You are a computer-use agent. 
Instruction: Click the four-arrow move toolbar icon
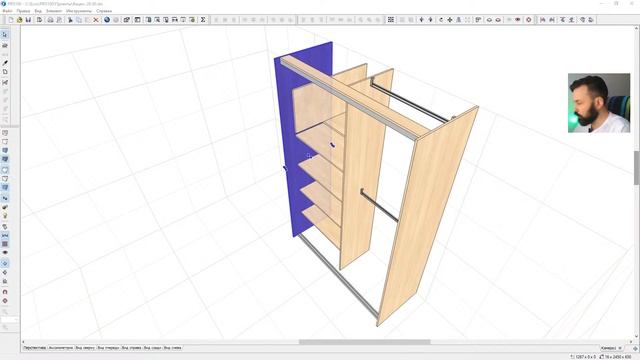click(449, 20)
